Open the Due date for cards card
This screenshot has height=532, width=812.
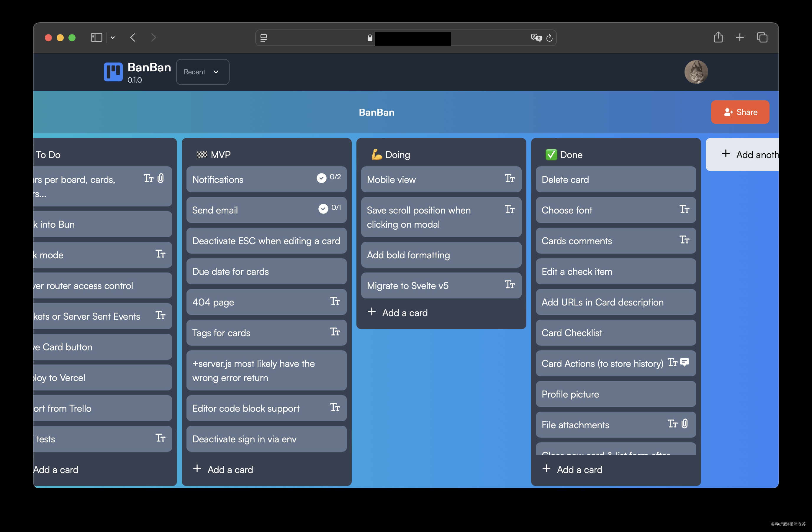[266, 272]
